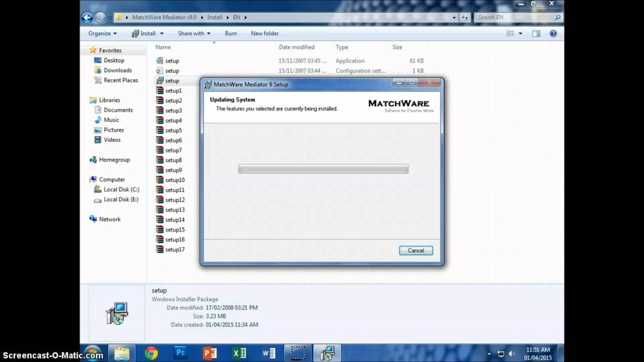Select the setup1 archive file icon
644x362 pixels.
(x=160, y=90)
